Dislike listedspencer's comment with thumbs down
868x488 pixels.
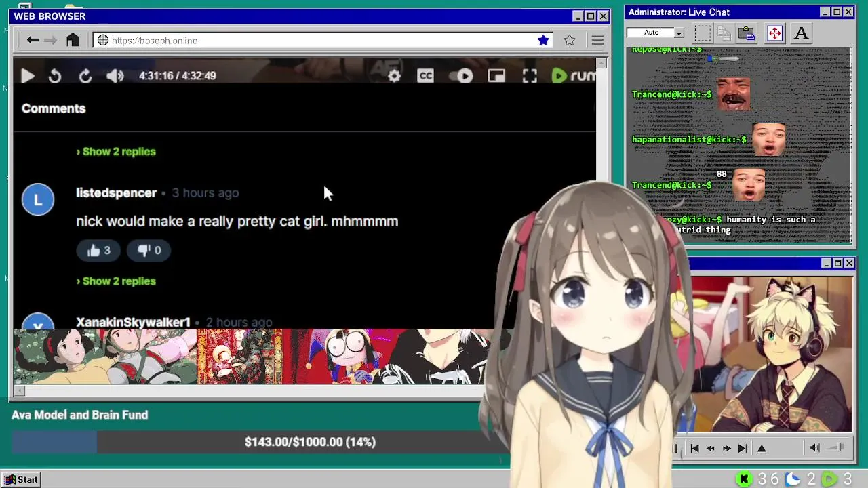149,250
